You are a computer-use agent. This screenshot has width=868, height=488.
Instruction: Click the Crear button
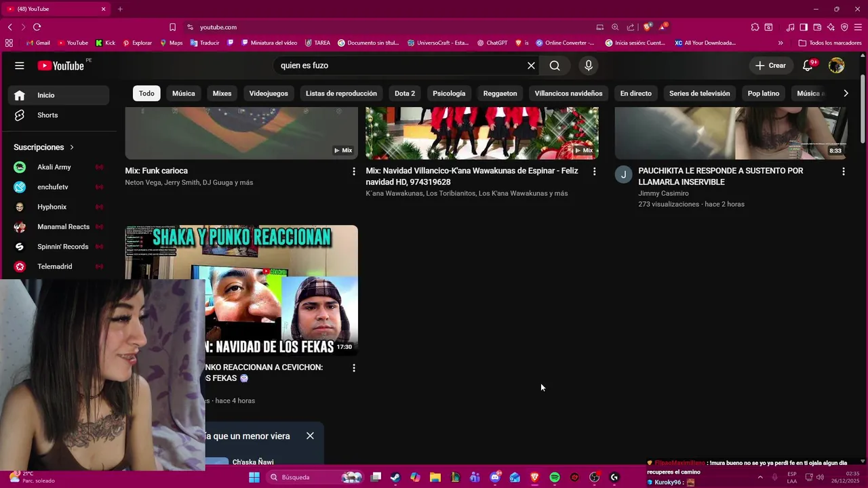770,66
